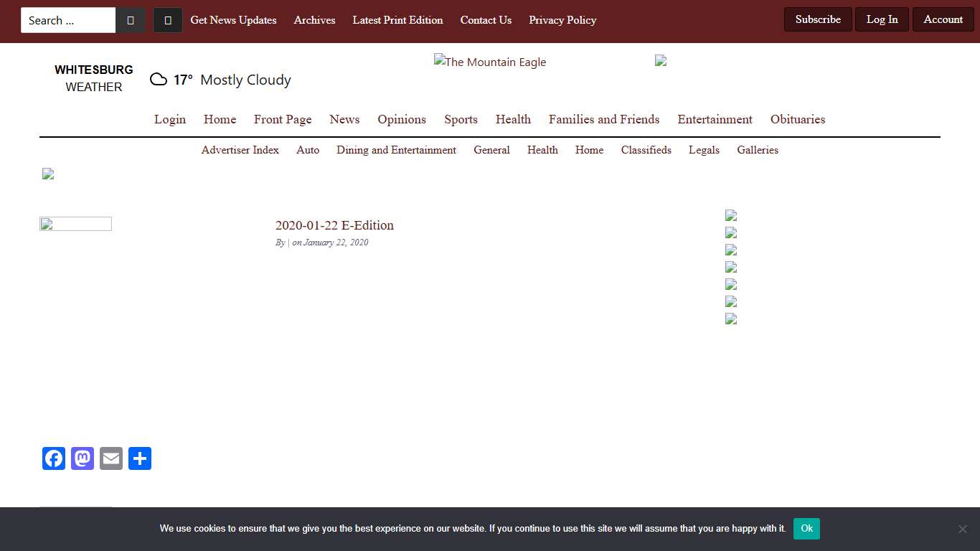980x551 pixels.
Task: Dismiss cookie notice with X icon
Action: (x=962, y=529)
